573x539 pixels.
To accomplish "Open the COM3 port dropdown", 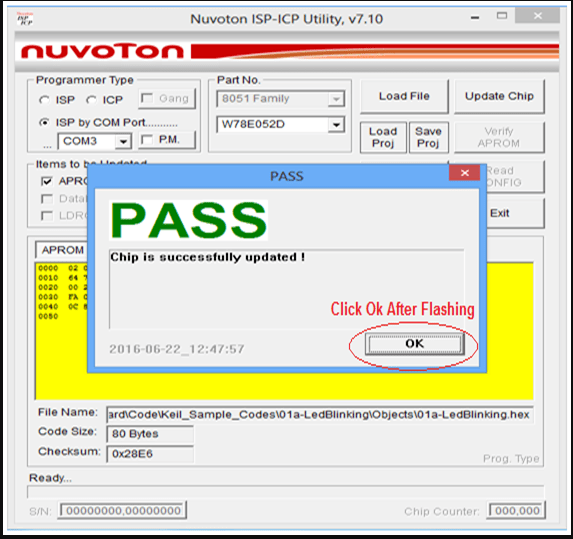I will click(x=123, y=141).
